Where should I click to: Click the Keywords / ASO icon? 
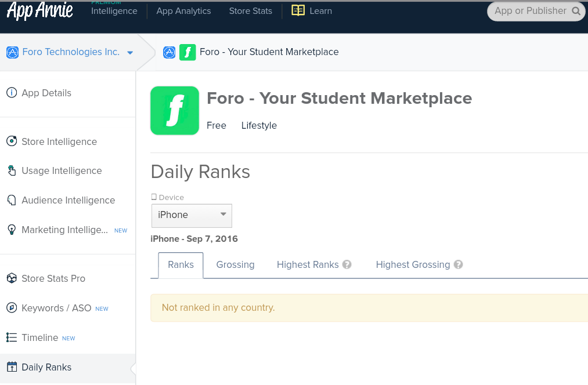[12, 308]
